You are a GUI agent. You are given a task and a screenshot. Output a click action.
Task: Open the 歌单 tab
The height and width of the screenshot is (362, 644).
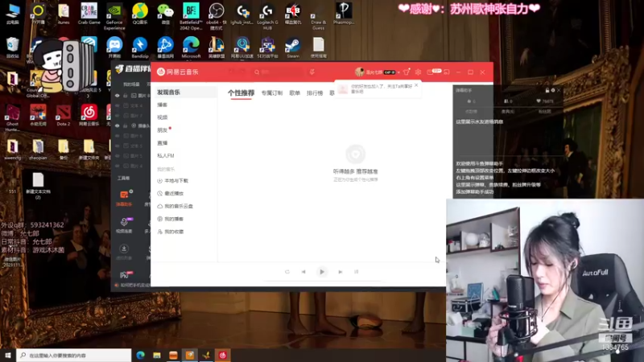point(295,93)
